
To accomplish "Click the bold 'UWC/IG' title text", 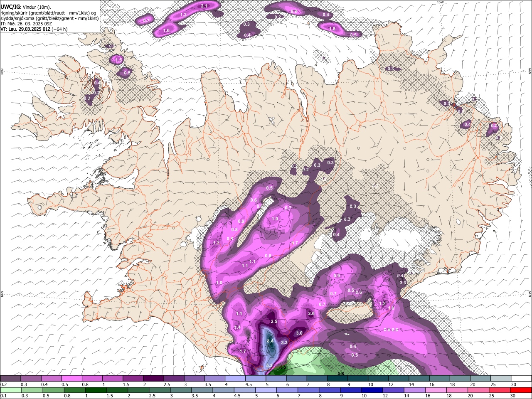I will point(10,7).
